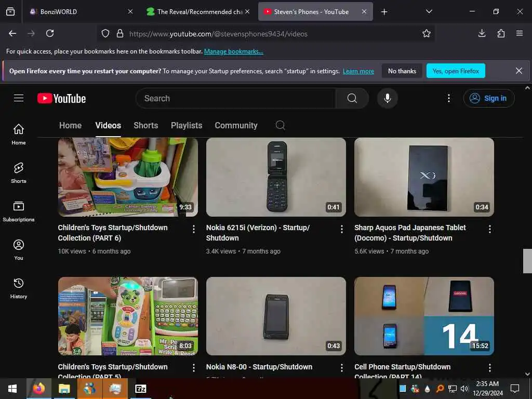Open the tracking protection shield
The image size is (532, 399).
pyautogui.click(x=105, y=33)
